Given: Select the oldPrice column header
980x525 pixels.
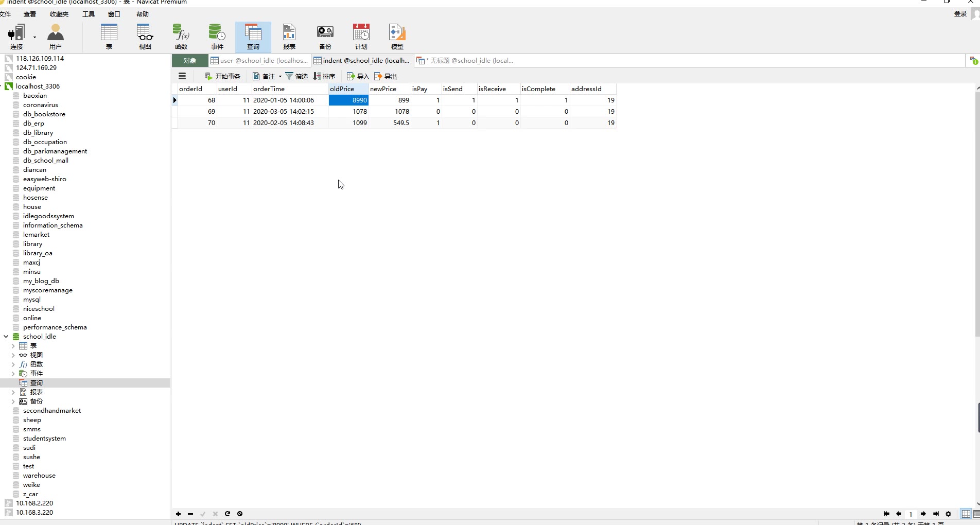Looking at the screenshot, I should pos(348,89).
